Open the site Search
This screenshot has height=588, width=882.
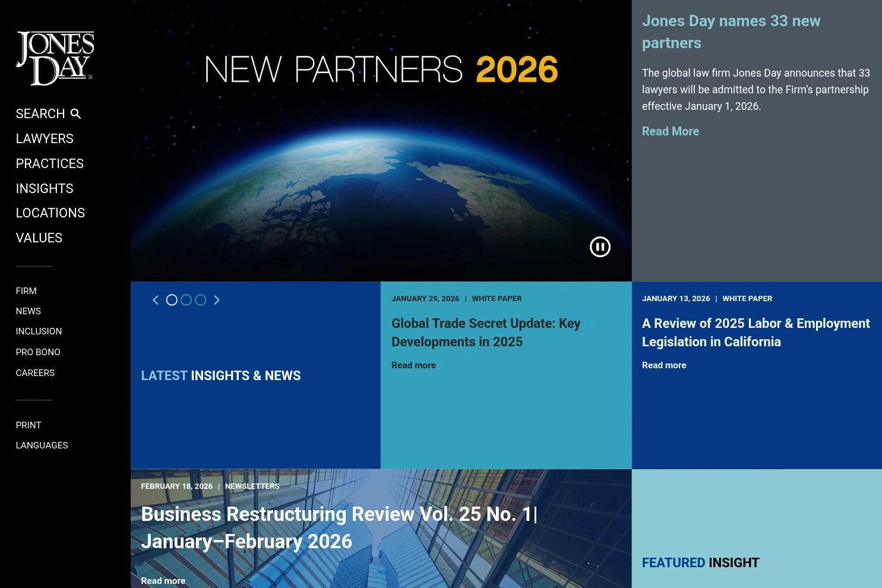click(48, 113)
